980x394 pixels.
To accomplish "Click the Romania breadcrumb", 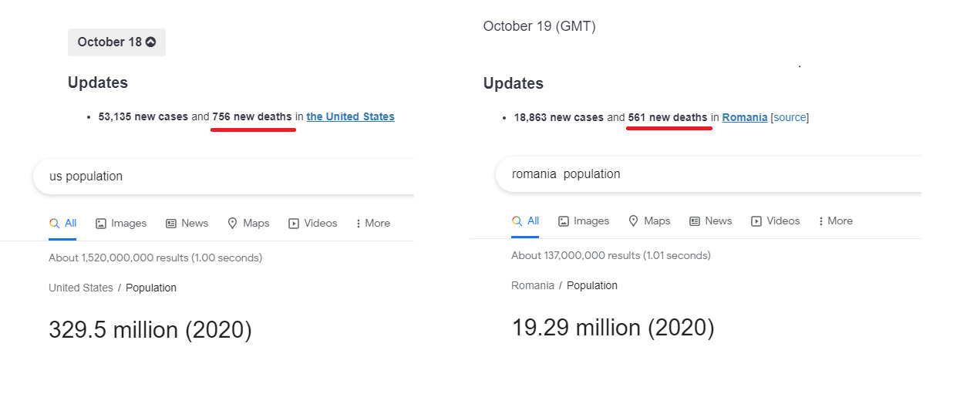I will coord(533,285).
